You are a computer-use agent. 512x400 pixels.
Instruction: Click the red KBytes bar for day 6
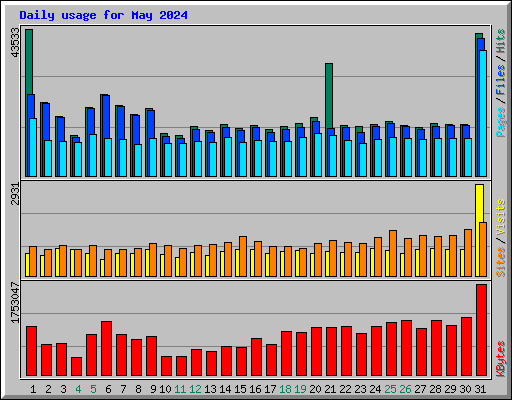pos(106,349)
